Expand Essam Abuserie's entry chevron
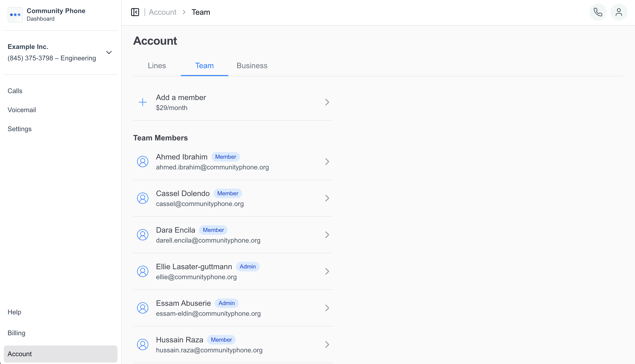 pos(327,308)
